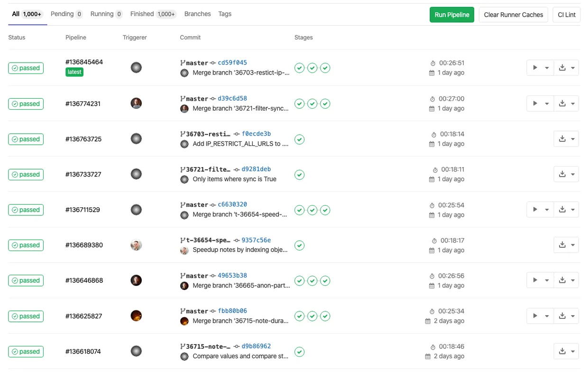Viewport: 588px width, 373px height.
Task: Switch to the Branches tab
Action: (x=197, y=14)
